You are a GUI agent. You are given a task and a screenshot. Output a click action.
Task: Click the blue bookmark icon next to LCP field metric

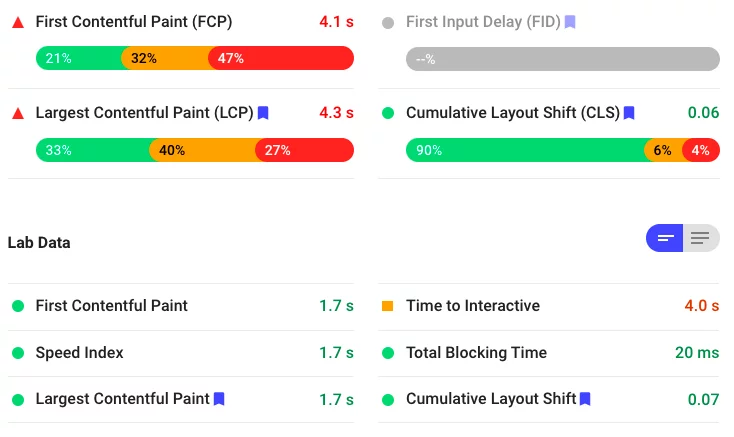(x=263, y=113)
